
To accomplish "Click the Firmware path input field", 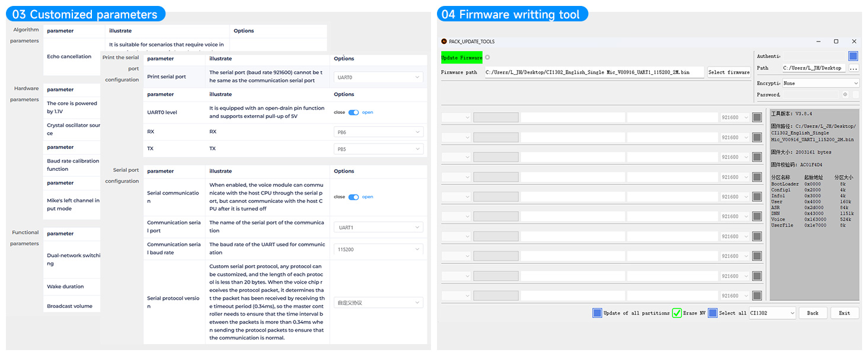I will click(593, 72).
